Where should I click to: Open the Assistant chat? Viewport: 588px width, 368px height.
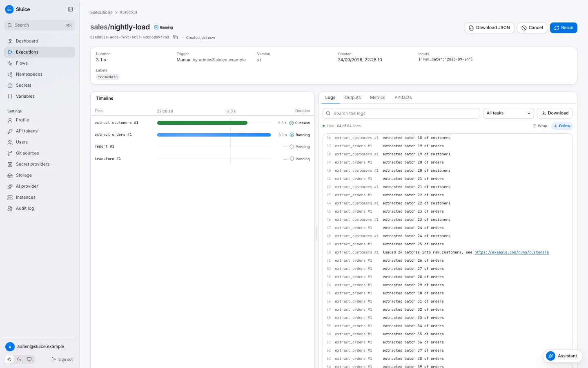pos(562,356)
